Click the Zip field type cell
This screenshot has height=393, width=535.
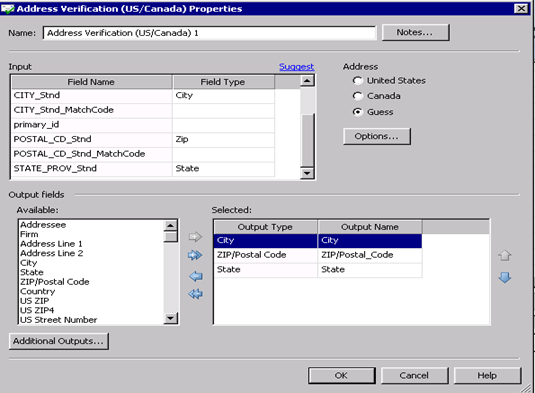click(x=224, y=140)
